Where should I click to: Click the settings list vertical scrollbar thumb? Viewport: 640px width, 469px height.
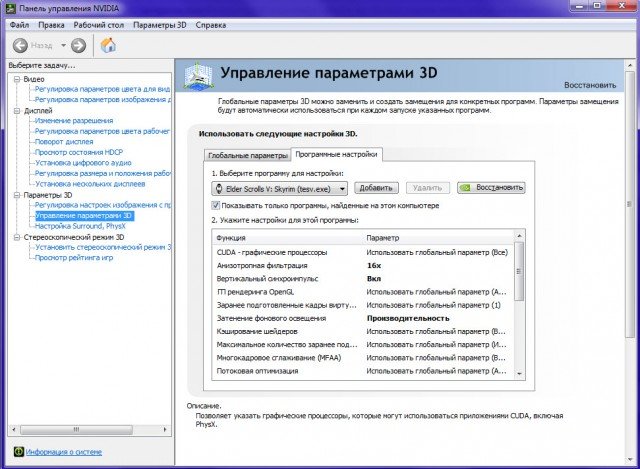coord(519,271)
